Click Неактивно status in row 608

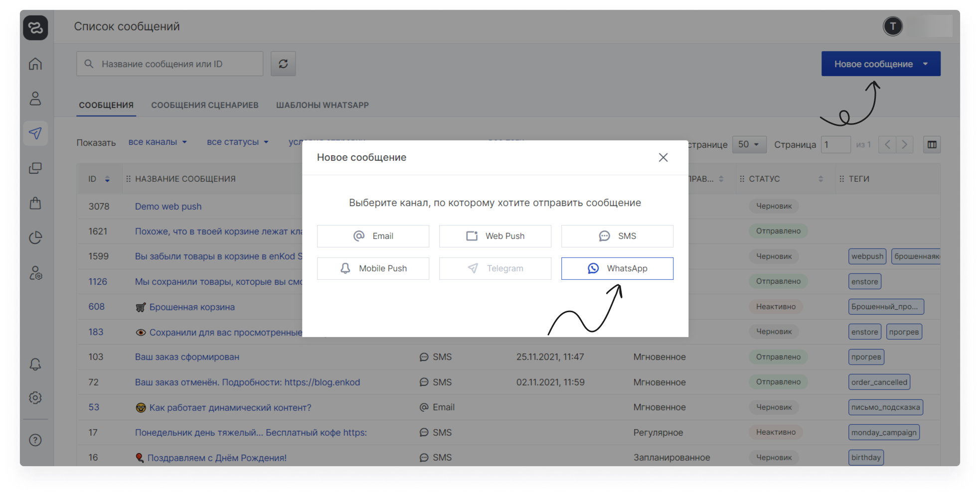[x=776, y=307]
